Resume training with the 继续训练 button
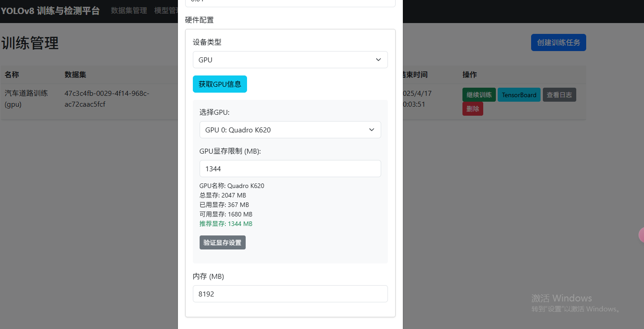 479,94
